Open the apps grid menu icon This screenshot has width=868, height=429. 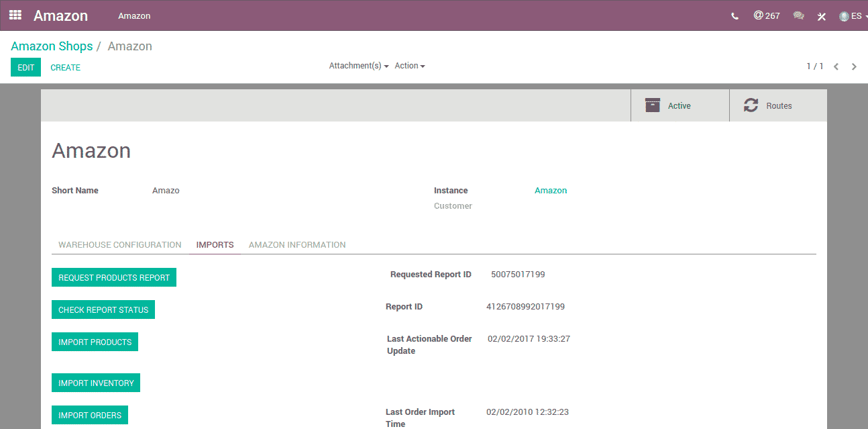point(15,15)
